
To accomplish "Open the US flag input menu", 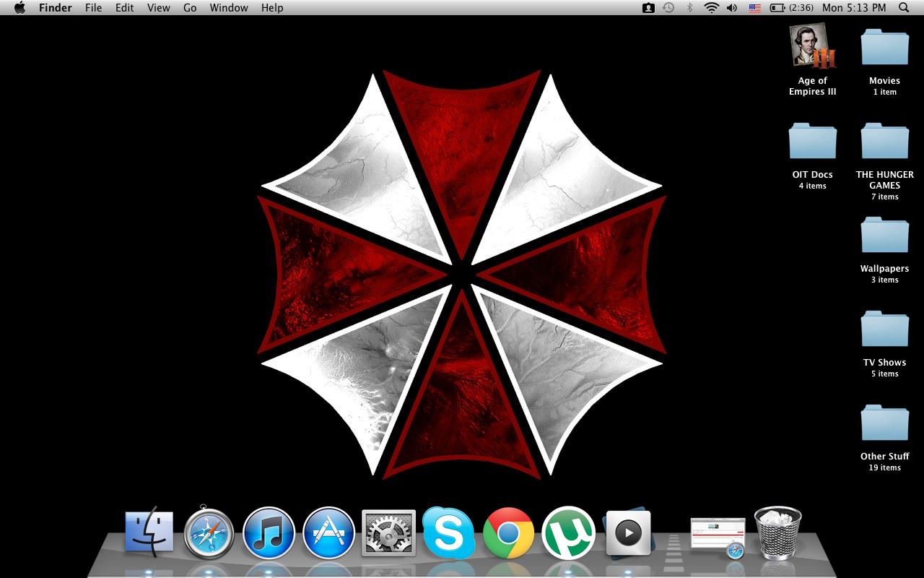I will (754, 8).
